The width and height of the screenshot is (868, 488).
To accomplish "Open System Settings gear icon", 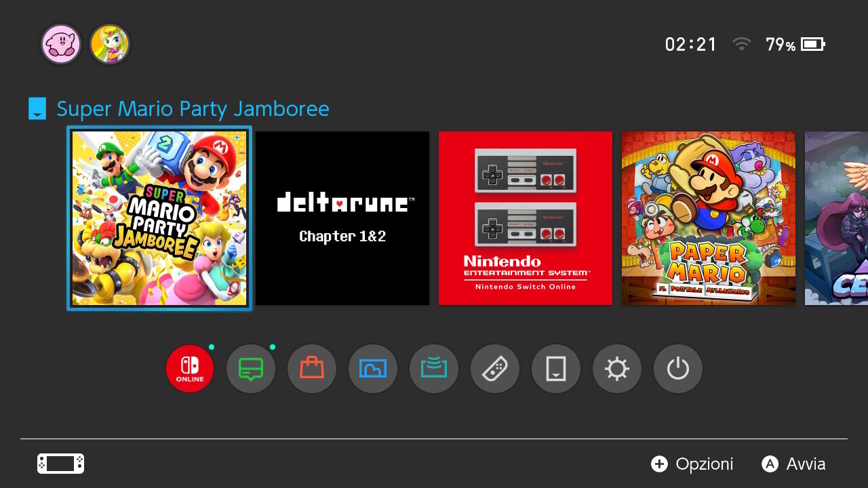I will point(617,369).
